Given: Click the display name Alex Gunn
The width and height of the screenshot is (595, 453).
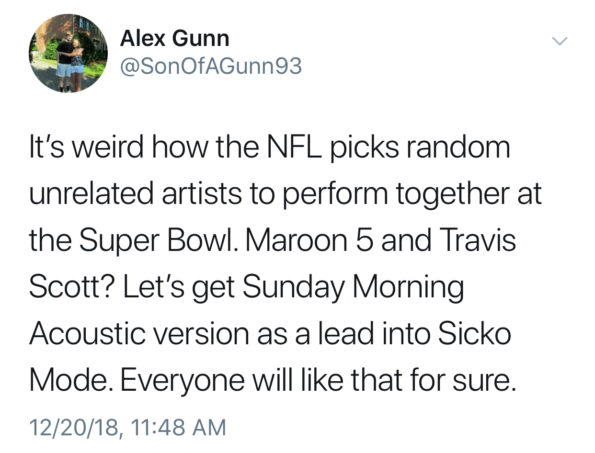Looking at the screenshot, I should 175,39.
